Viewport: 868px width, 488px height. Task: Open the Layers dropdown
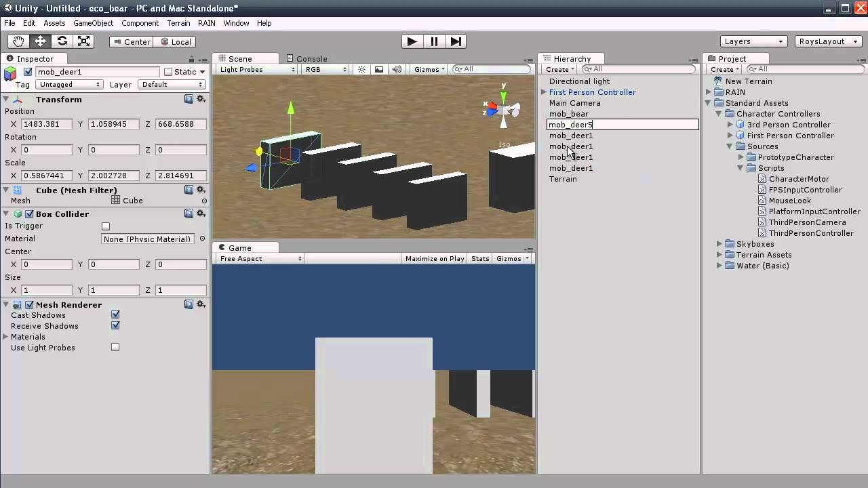753,41
